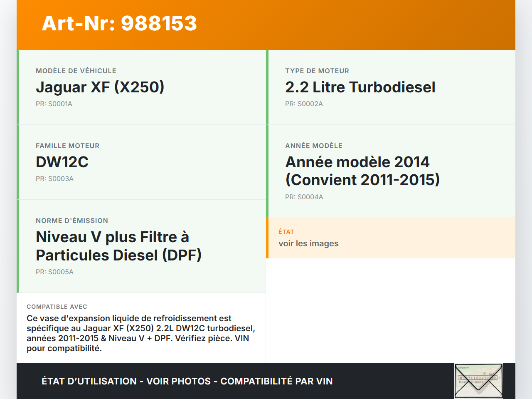Select the Jaguar XF (X250) model title

pos(100,87)
